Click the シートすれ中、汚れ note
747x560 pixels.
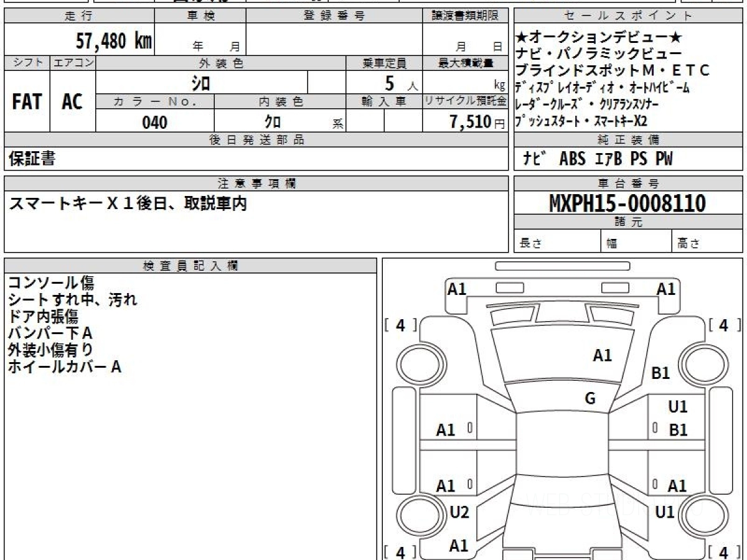click(x=72, y=300)
